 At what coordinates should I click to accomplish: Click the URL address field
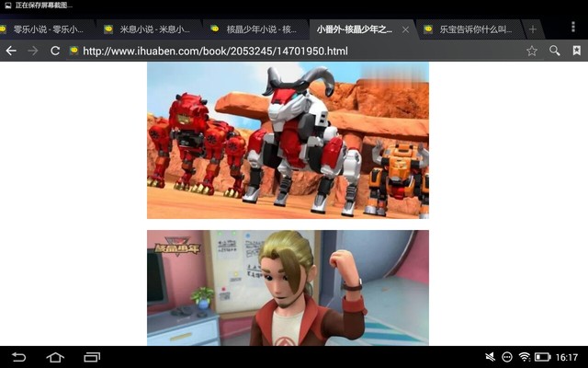click(215, 51)
